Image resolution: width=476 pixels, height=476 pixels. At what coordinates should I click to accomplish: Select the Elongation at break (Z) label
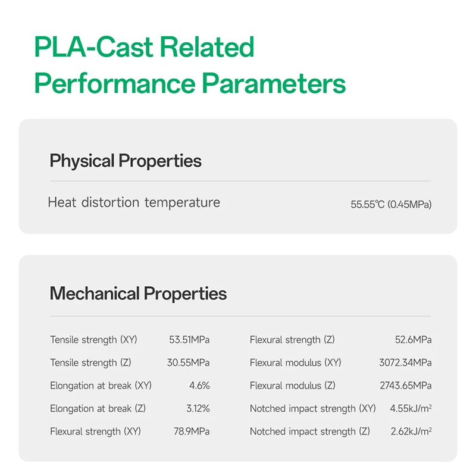pyautogui.click(x=98, y=409)
